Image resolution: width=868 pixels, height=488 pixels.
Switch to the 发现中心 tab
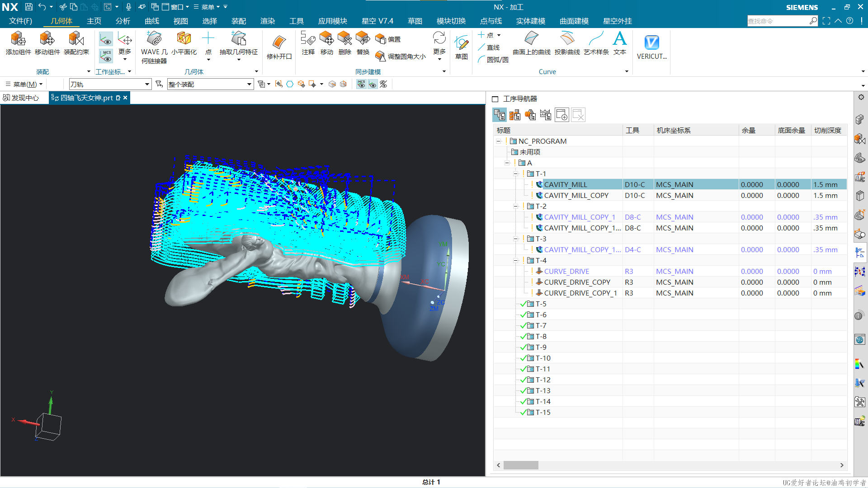pyautogui.click(x=21, y=98)
